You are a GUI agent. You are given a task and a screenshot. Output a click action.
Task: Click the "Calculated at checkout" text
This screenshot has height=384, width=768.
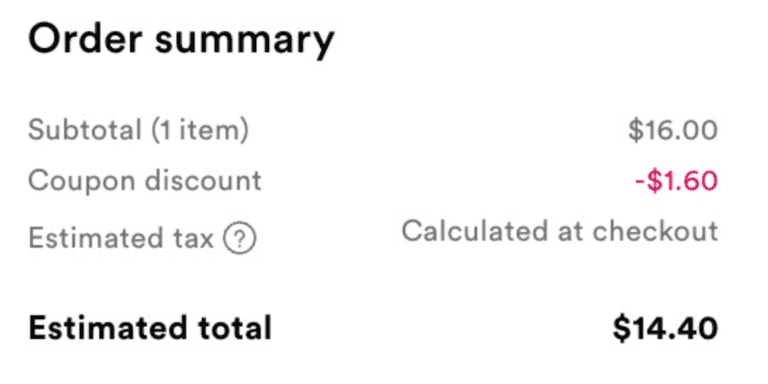coord(560,231)
